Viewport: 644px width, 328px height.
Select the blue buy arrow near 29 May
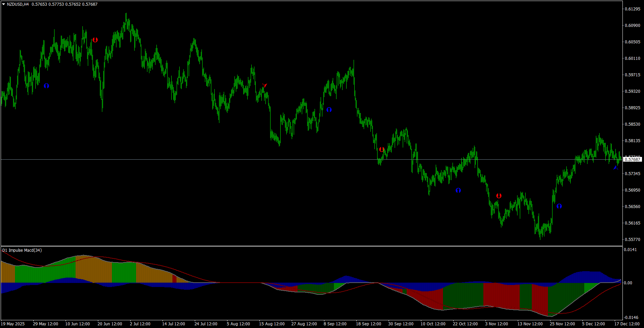[46, 86]
